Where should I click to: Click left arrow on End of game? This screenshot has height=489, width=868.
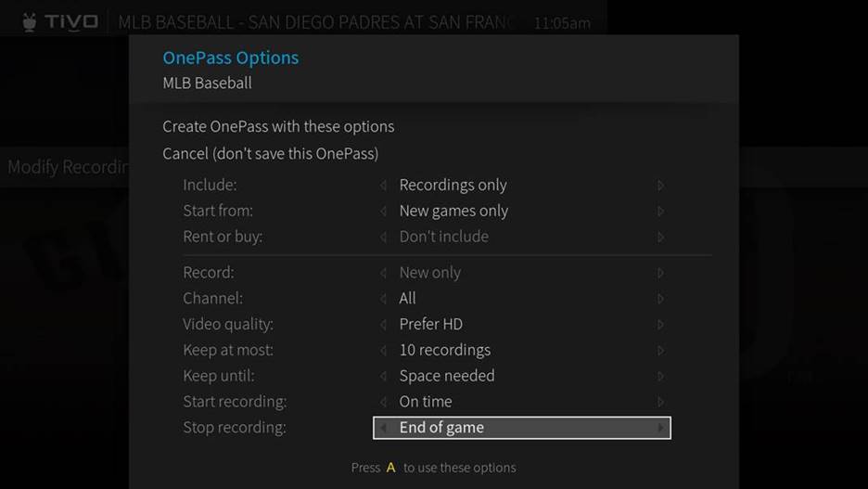(x=383, y=428)
